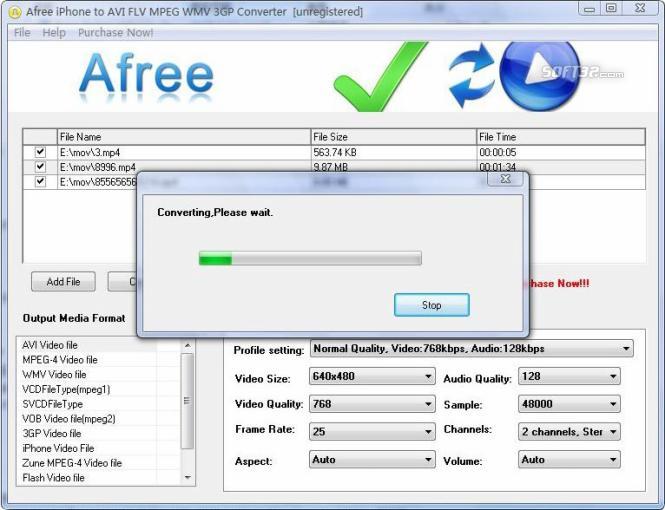Open the Aspect dropdown
Screen dimensions: 665x510
click(372, 460)
